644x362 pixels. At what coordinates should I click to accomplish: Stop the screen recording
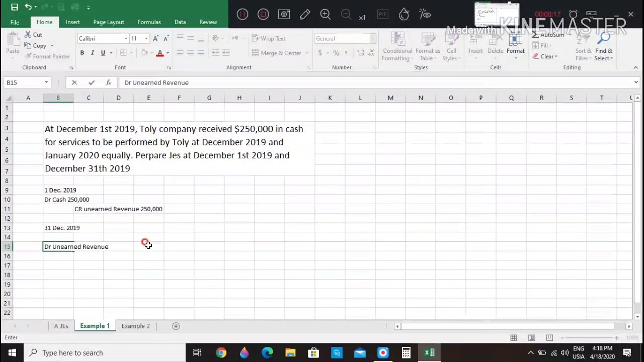(263, 14)
